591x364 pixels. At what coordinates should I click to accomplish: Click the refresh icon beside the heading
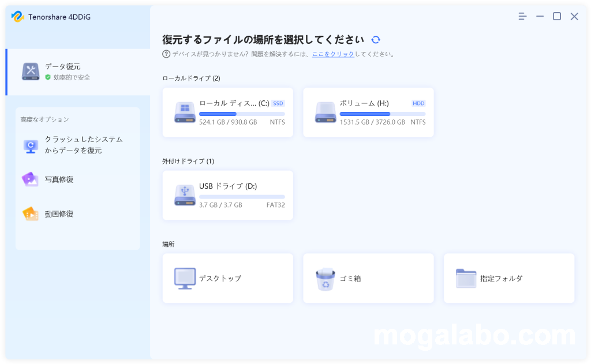click(376, 40)
